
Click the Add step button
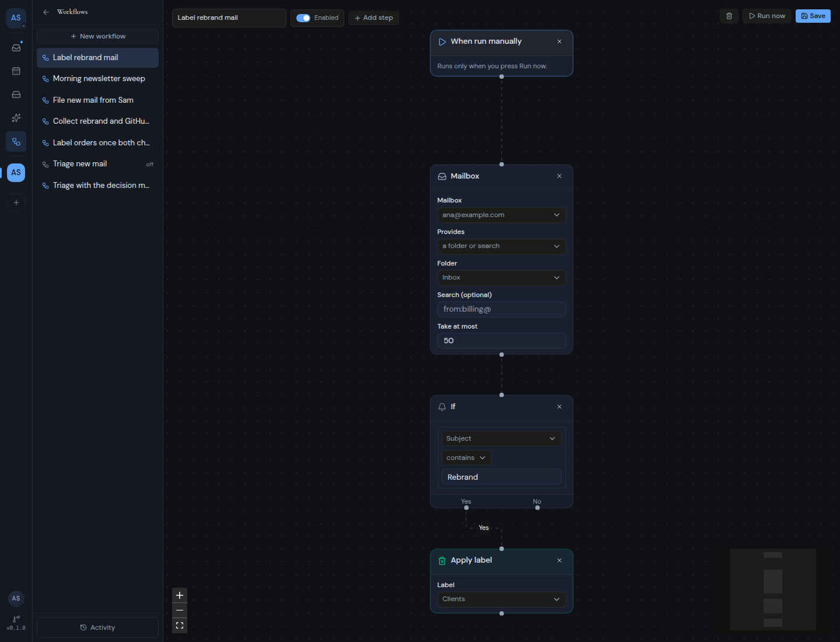click(x=374, y=18)
